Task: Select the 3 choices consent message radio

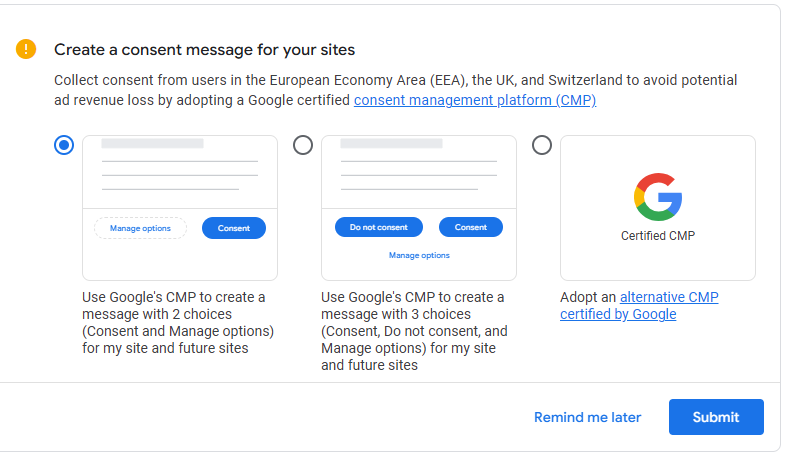Action: (x=303, y=145)
